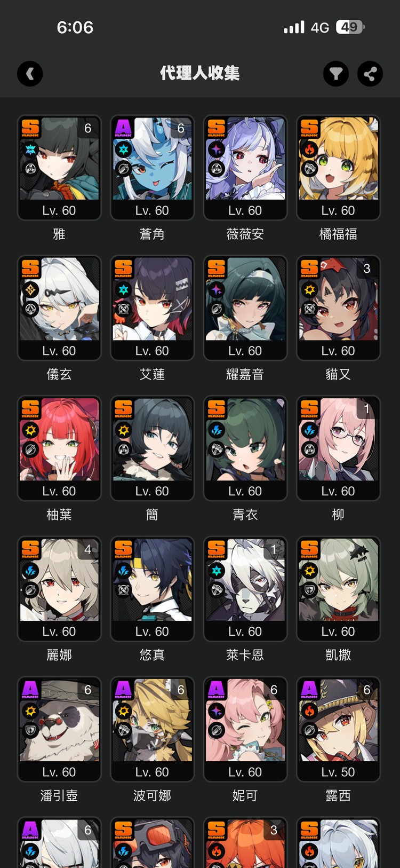400x868 pixels.
Task: Click the A rank badge on 蒼角
Action: pyautogui.click(x=123, y=128)
